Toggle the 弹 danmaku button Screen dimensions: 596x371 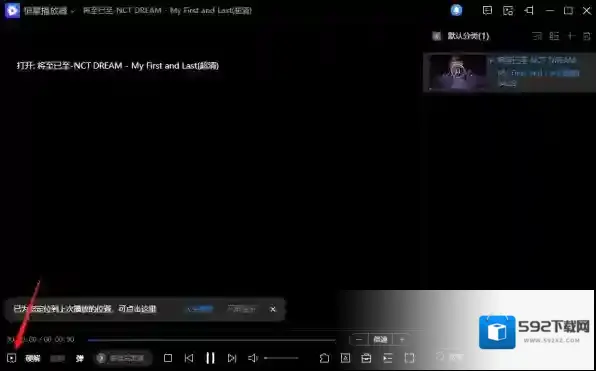(79, 358)
